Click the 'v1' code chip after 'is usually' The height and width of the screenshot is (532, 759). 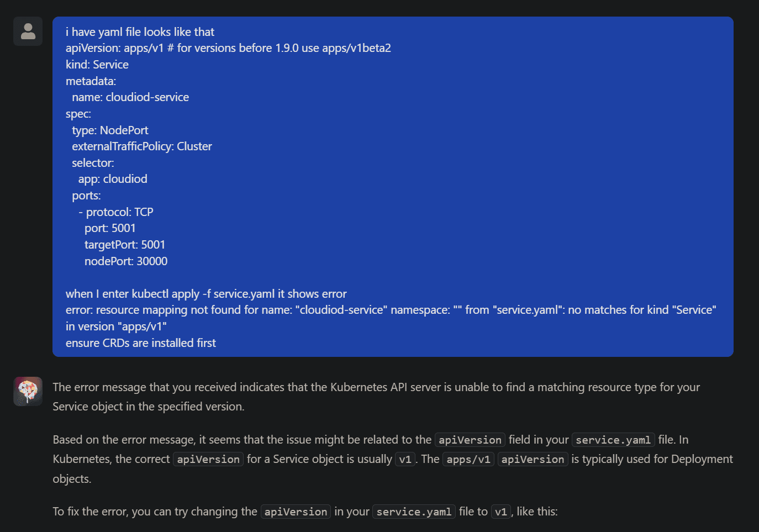point(405,459)
